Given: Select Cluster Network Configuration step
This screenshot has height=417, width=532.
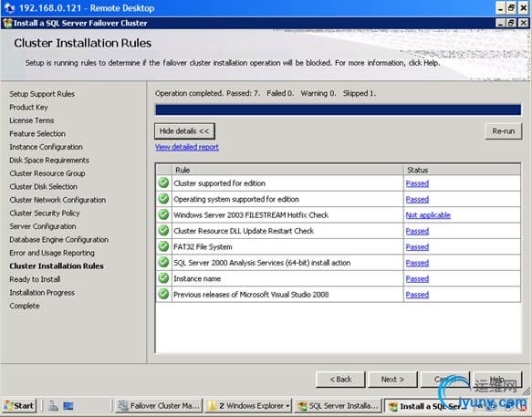Looking at the screenshot, I should [57, 200].
